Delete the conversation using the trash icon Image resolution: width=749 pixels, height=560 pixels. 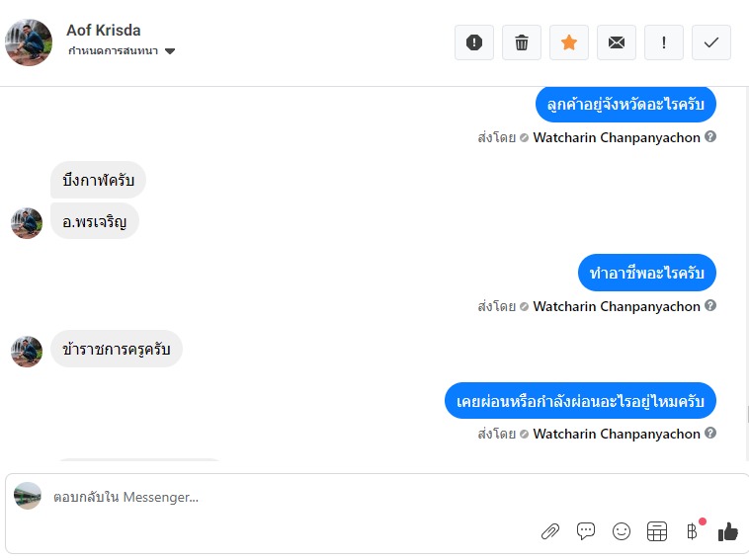pos(521,42)
